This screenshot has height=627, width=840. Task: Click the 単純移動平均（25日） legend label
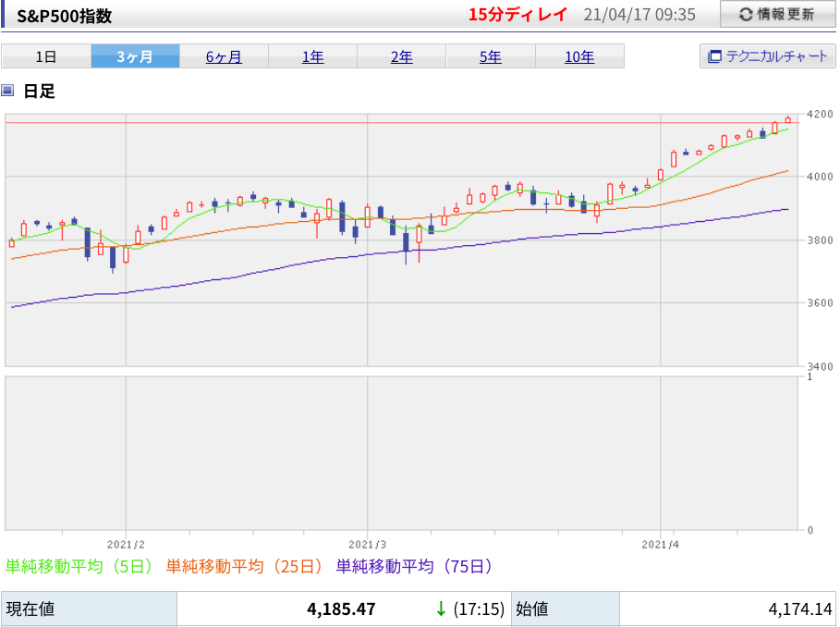pyautogui.click(x=244, y=567)
